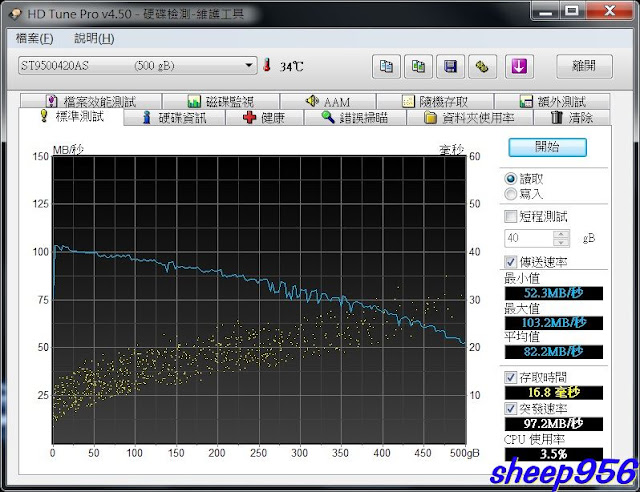Switch to the 隨機存取 tab
The image size is (640, 492).
pyautogui.click(x=435, y=101)
